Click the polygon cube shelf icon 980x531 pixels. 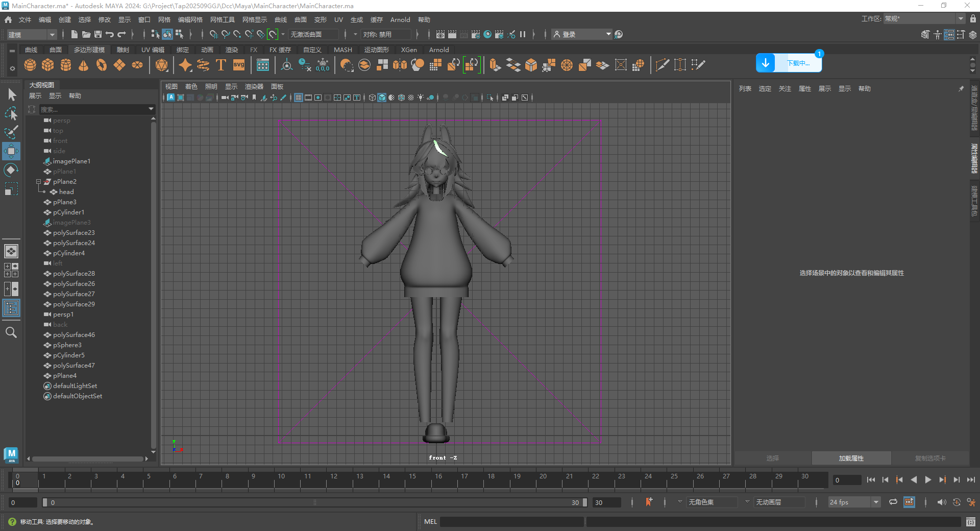48,65
